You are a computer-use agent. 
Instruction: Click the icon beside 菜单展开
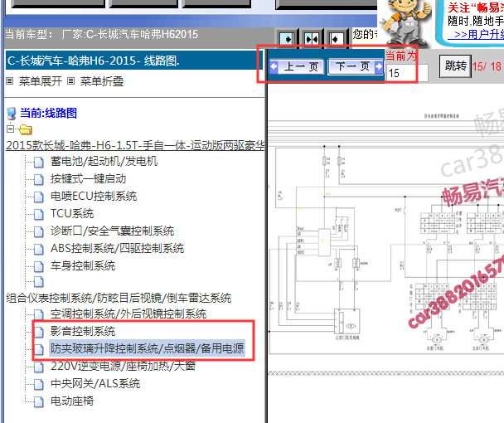pos(10,81)
